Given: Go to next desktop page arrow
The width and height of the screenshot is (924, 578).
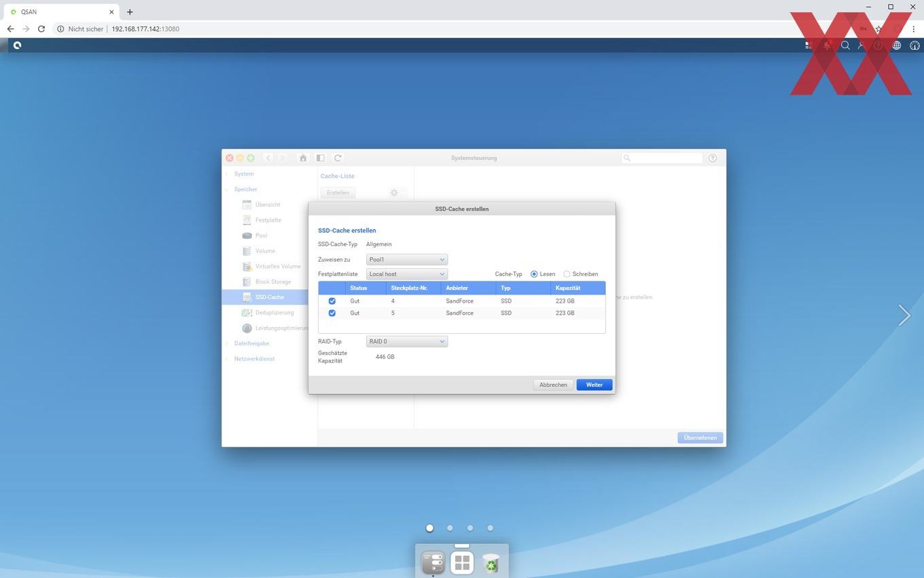Looking at the screenshot, I should [x=904, y=315].
